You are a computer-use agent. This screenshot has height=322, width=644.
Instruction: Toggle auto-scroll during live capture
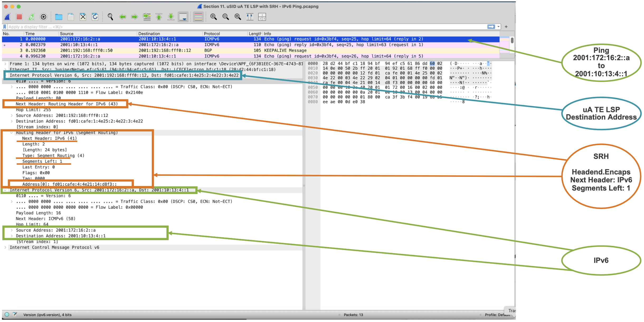click(183, 17)
